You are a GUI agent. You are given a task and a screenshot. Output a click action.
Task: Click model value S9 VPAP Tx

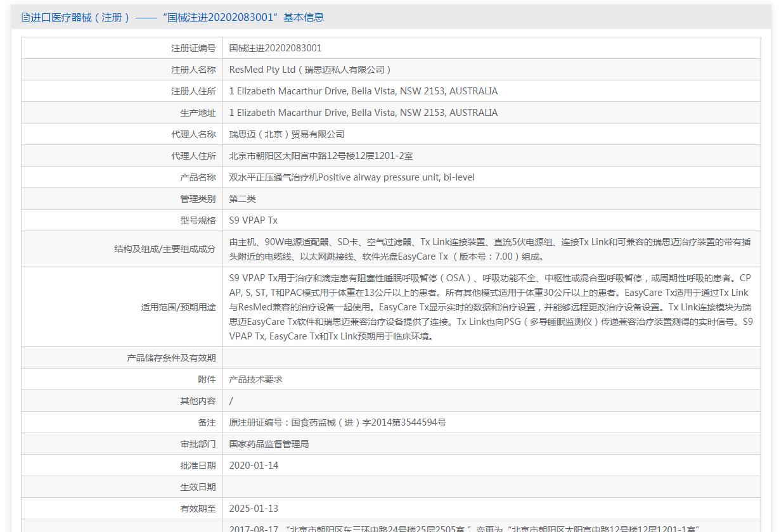pyautogui.click(x=253, y=220)
